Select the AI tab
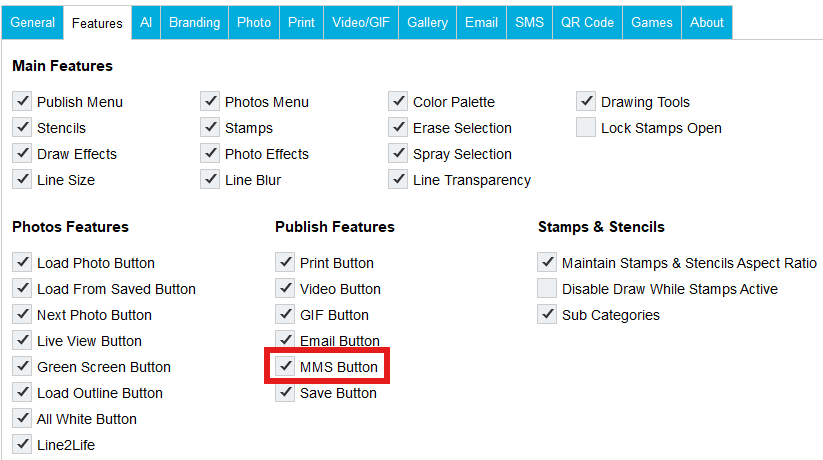 (x=146, y=23)
